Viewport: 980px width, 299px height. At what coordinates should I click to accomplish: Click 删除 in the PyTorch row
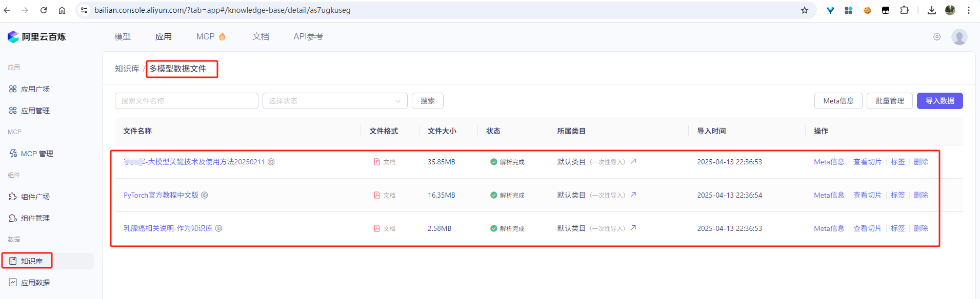(921, 195)
